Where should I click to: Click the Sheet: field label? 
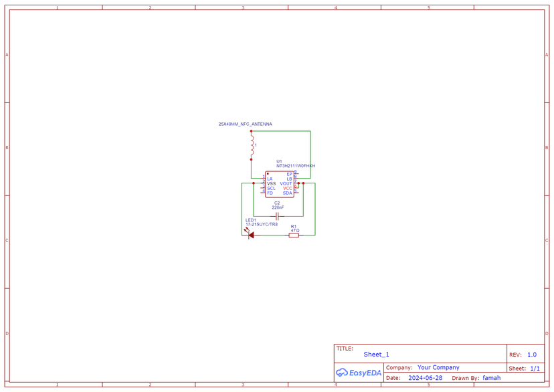(x=518, y=369)
